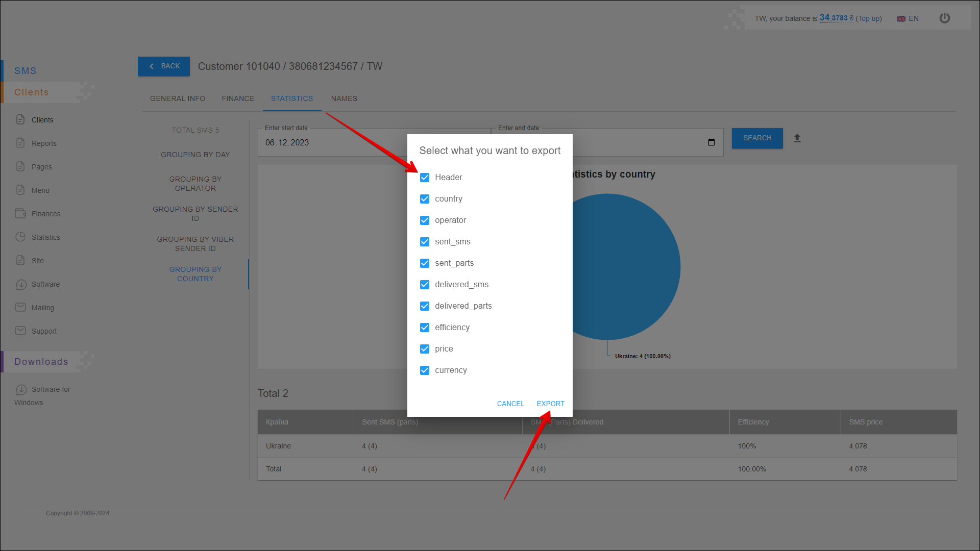The width and height of the screenshot is (980, 551).
Task: Click the Mailing envelope icon in sidebar
Action: (x=20, y=307)
